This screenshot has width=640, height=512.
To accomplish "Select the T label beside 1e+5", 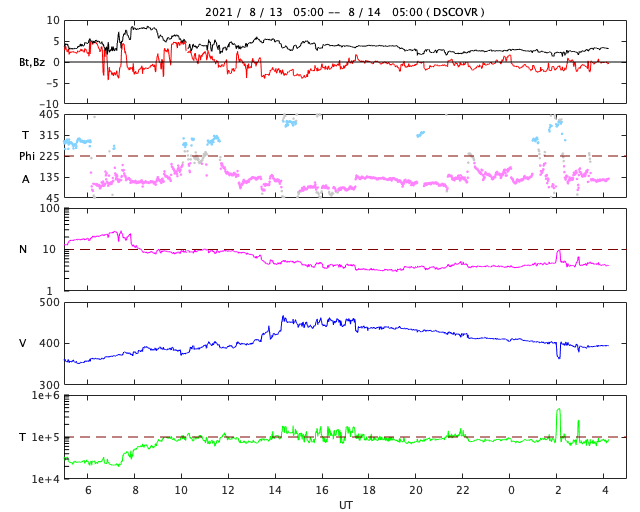I will coord(23,437).
